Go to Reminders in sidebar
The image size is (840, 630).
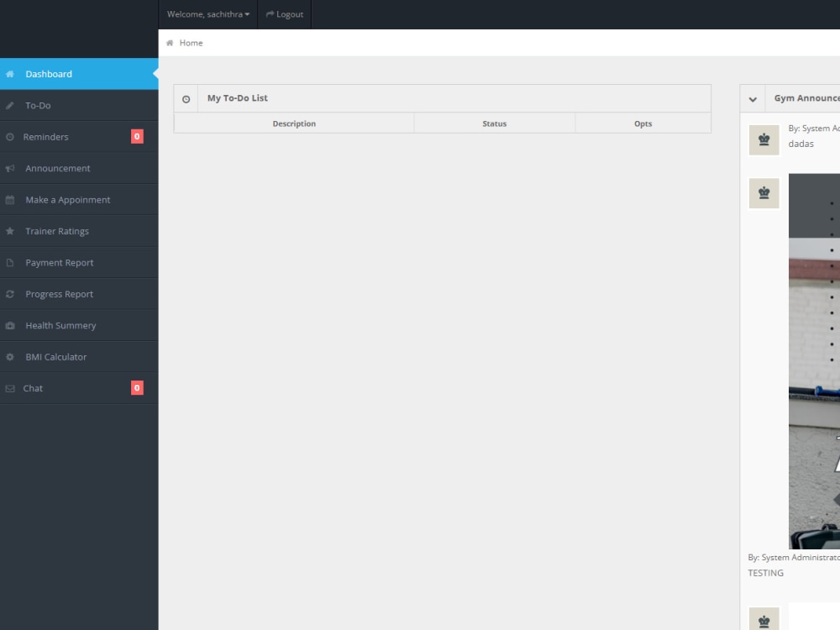pyautogui.click(x=79, y=137)
